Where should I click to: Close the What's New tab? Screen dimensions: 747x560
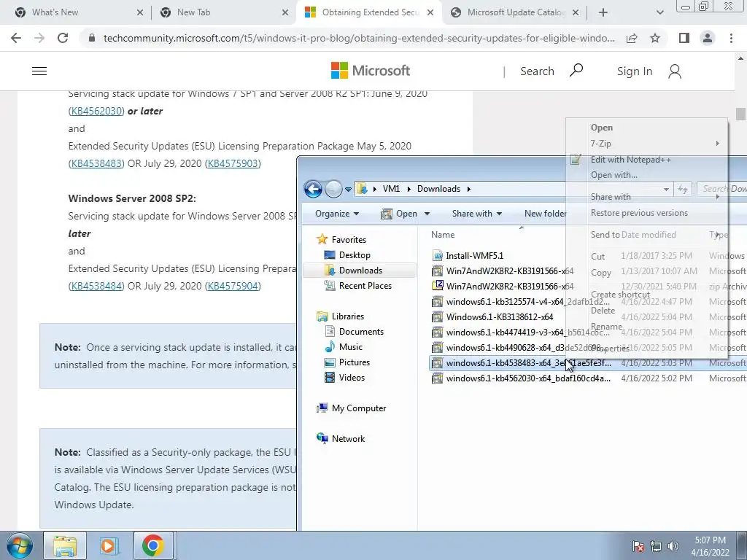point(139,13)
